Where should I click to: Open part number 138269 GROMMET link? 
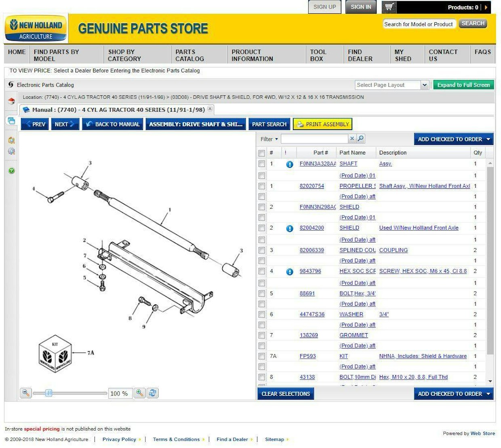click(x=309, y=335)
